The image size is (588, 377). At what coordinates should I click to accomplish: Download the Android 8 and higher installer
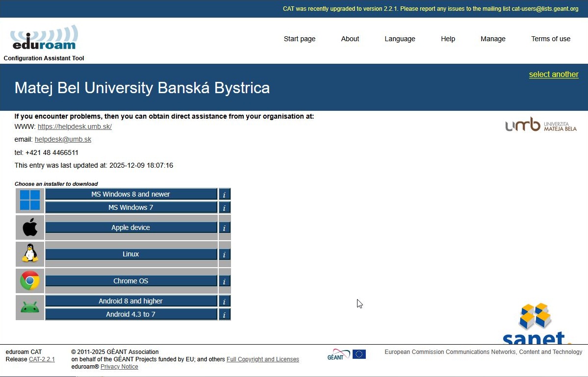(x=131, y=301)
